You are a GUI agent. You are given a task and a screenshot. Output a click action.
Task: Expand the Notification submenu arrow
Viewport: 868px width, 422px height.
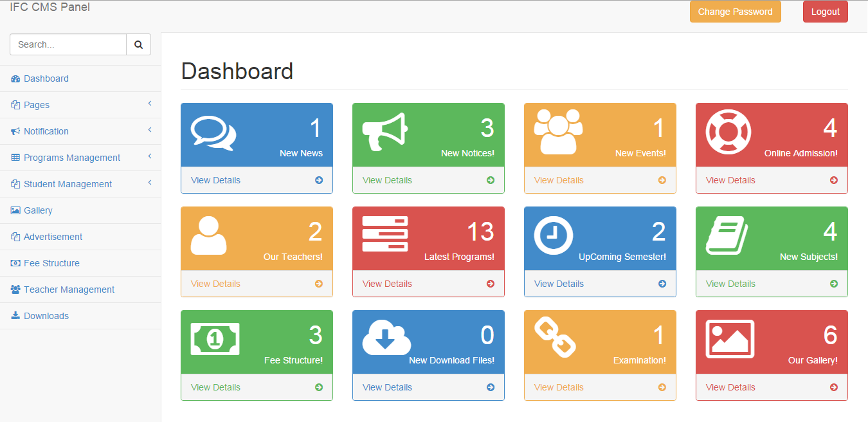click(149, 130)
